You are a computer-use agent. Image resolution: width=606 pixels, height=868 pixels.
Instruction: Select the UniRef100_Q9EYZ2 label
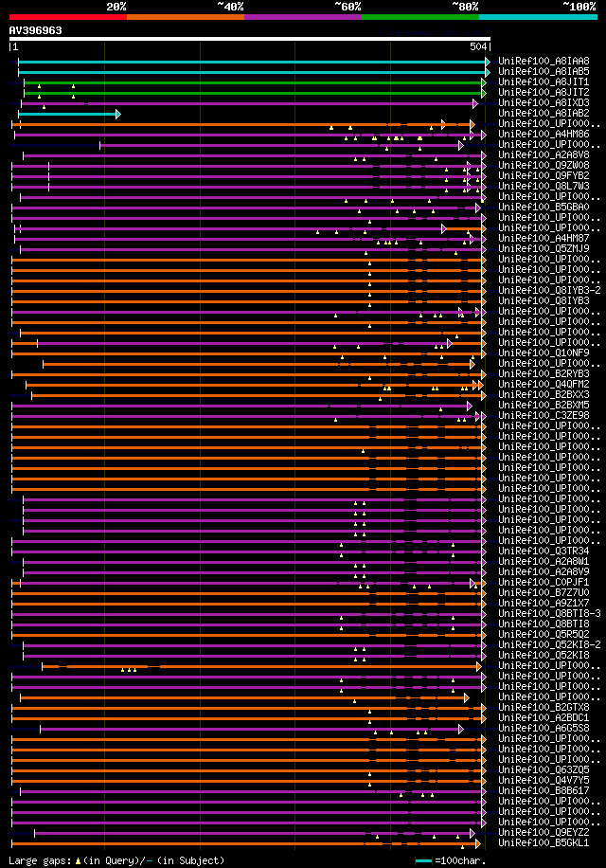pyautogui.click(x=544, y=833)
